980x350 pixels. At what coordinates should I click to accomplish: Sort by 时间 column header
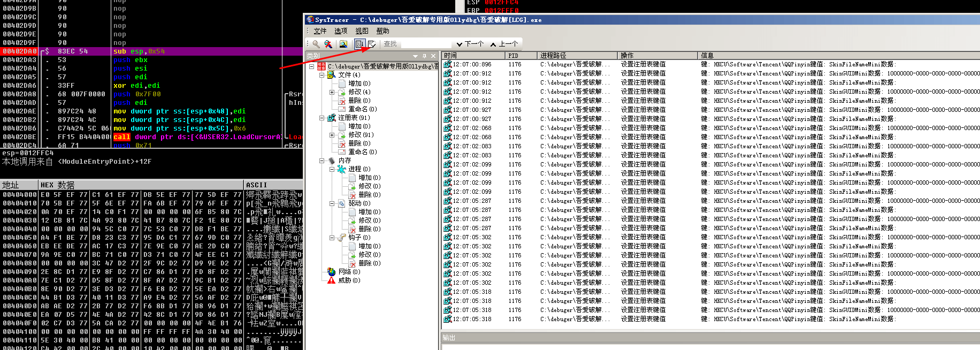click(x=473, y=56)
